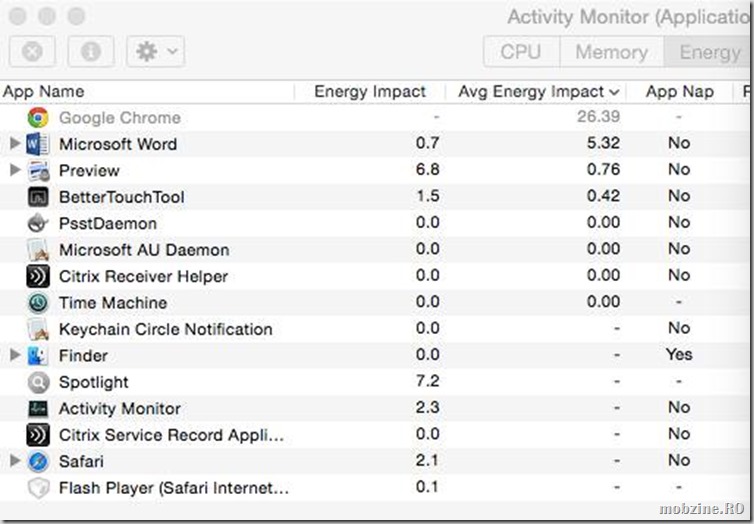
Task: Switch to the CPU tab
Action: coord(521,51)
